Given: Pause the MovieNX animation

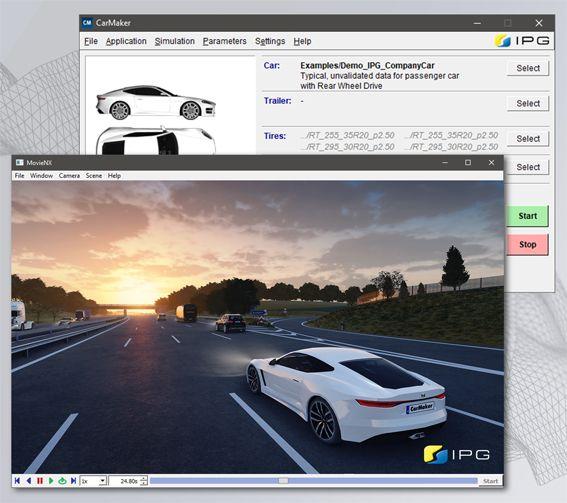Looking at the screenshot, I should coord(40,481).
